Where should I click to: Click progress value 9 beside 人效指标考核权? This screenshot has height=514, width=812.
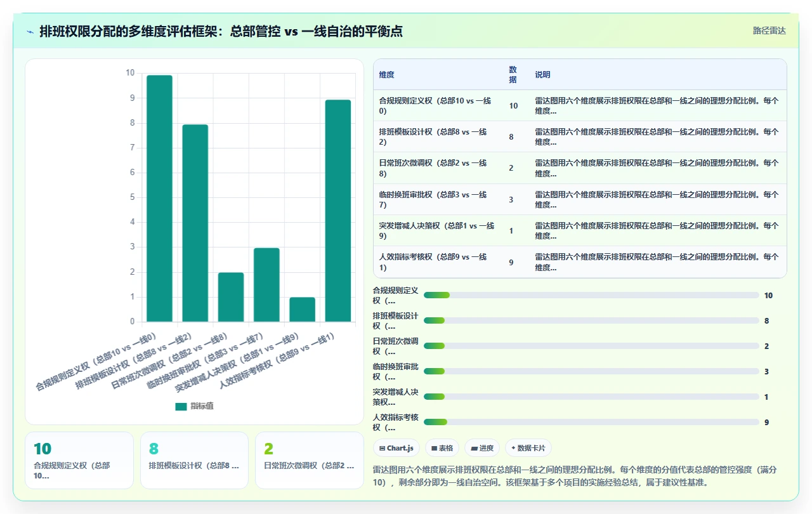point(767,422)
